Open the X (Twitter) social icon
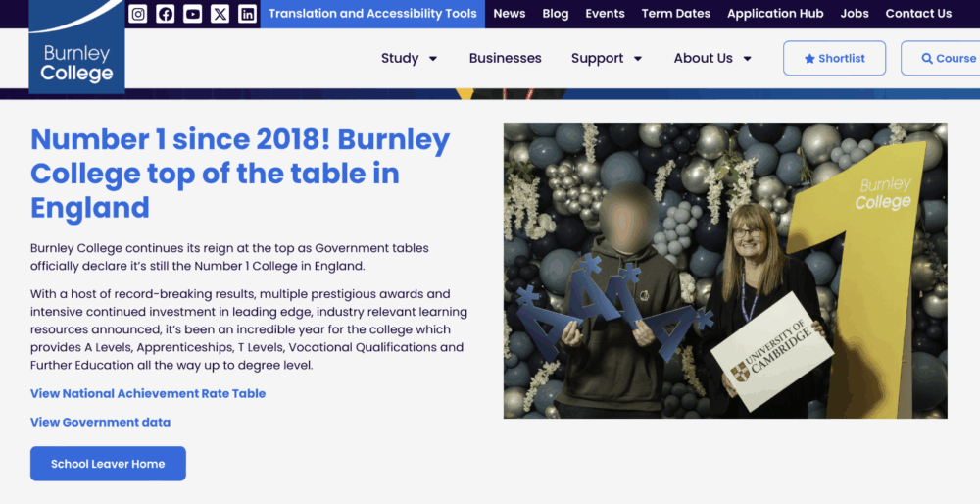Image resolution: width=980 pixels, height=504 pixels. pyautogui.click(x=220, y=14)
